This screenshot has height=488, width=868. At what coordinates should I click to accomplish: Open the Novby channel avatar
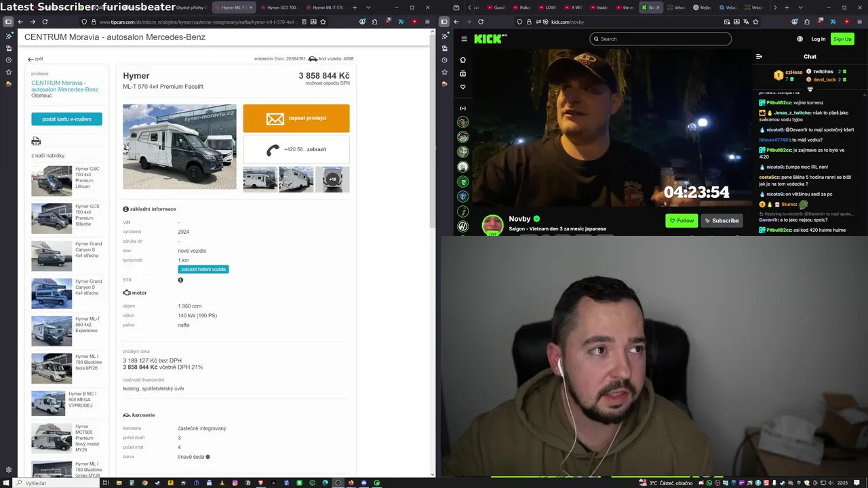492,225
